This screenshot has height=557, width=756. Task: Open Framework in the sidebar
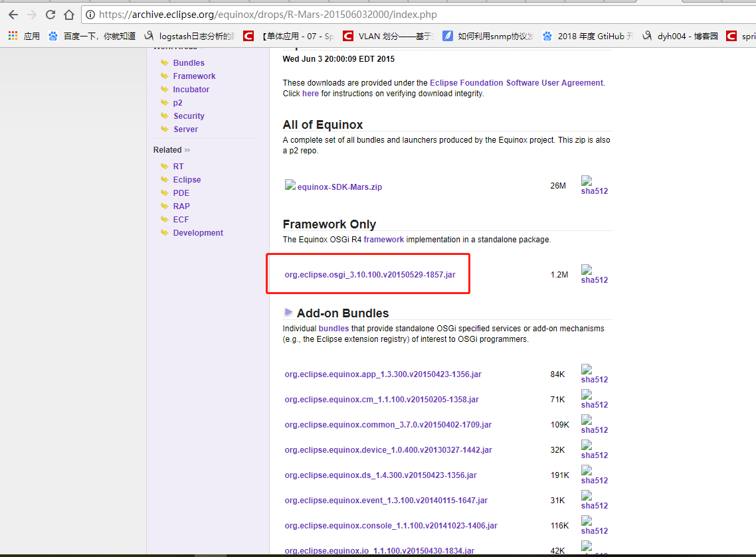click(x=194, y=76)
